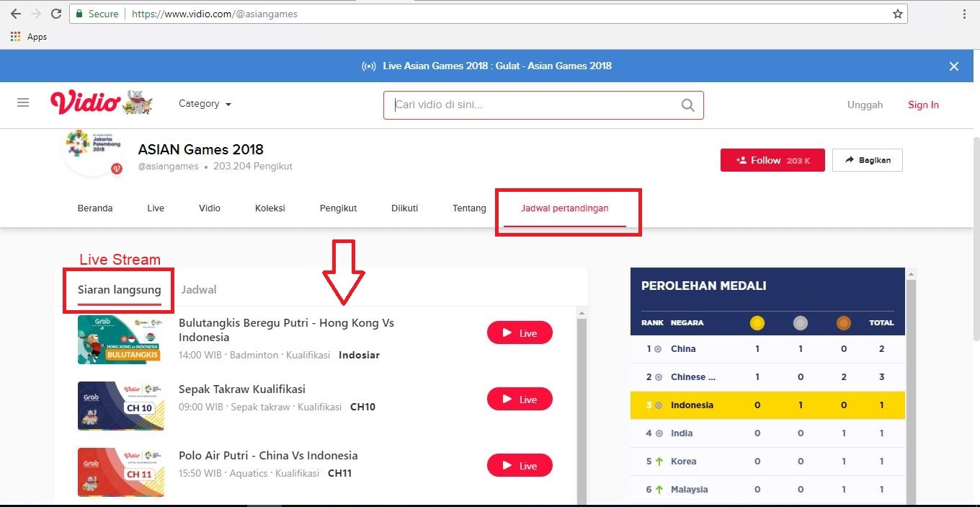Switch to the Jadwal sub-tab

pyautogui.click(x=199, y=290)
